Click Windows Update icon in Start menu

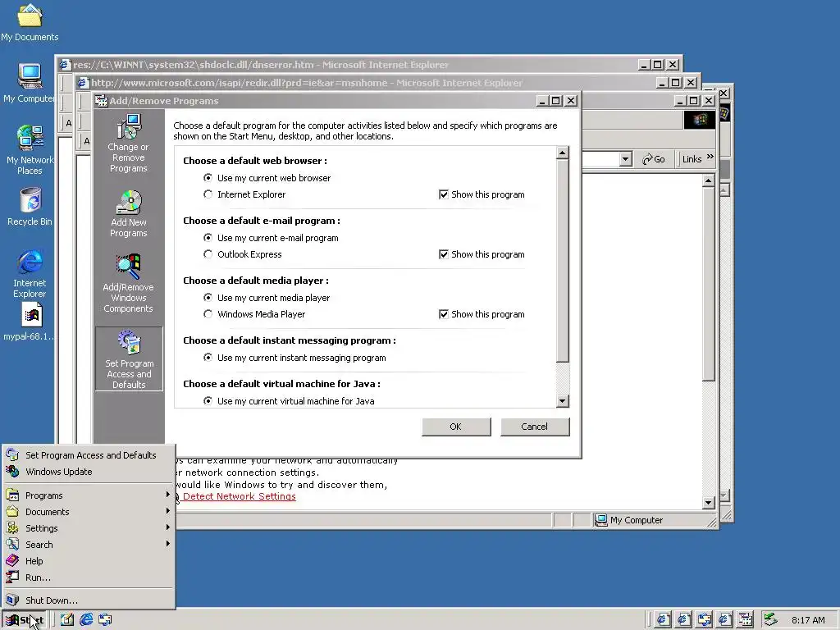12,472
